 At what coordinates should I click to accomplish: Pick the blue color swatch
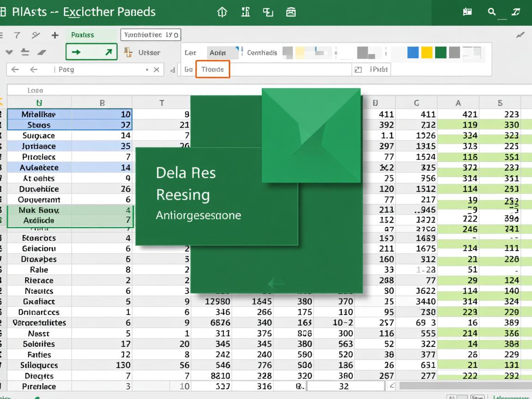pyautogui.click(x=413, y=52)
